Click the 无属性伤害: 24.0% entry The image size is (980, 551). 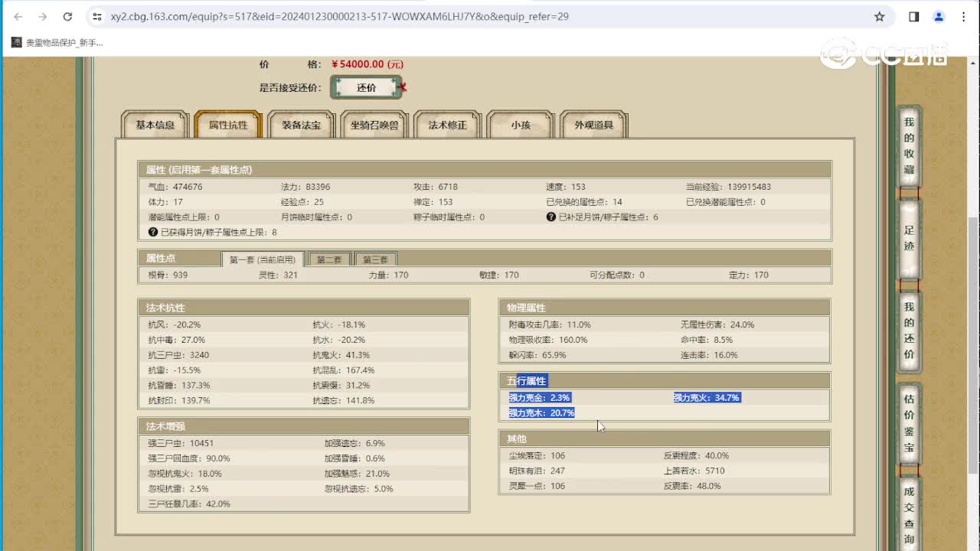(717, 324)
